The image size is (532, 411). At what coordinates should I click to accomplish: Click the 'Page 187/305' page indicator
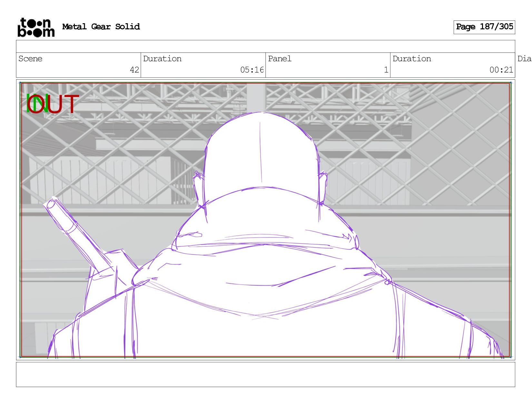pos(484,27)
